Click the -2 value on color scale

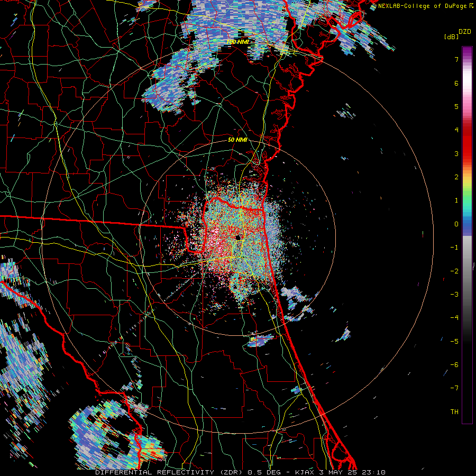point(454,271)
